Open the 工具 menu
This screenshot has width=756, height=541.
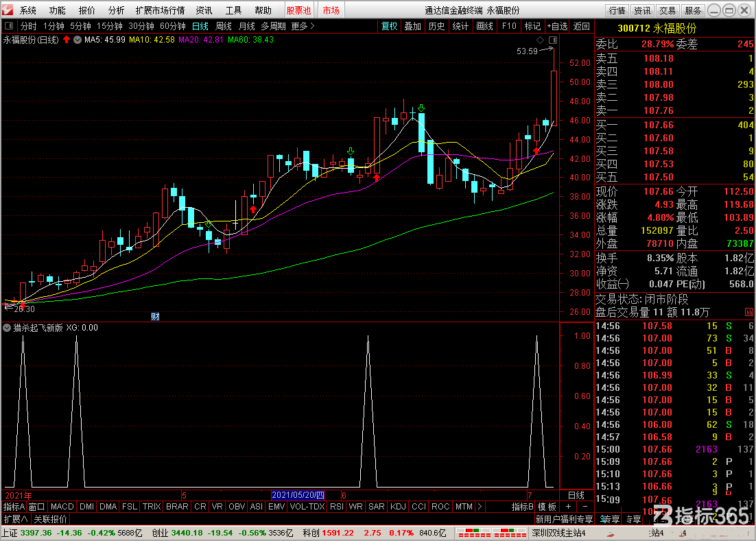coord(233,10)
